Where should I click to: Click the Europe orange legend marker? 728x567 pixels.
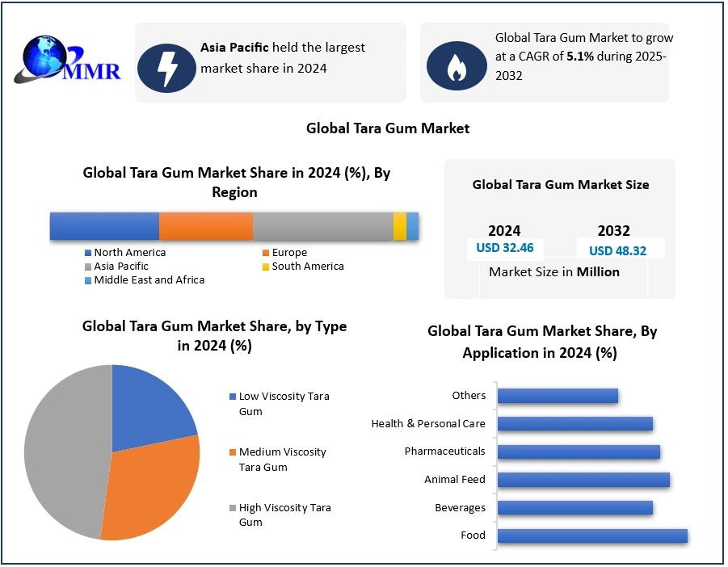[265, 253]
